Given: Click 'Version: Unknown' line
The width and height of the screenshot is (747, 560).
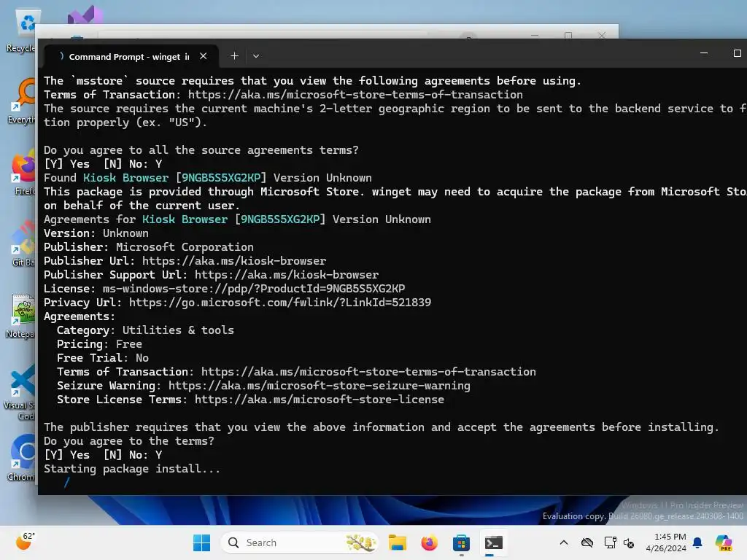Looking at the screenshot, I should 96,233.
